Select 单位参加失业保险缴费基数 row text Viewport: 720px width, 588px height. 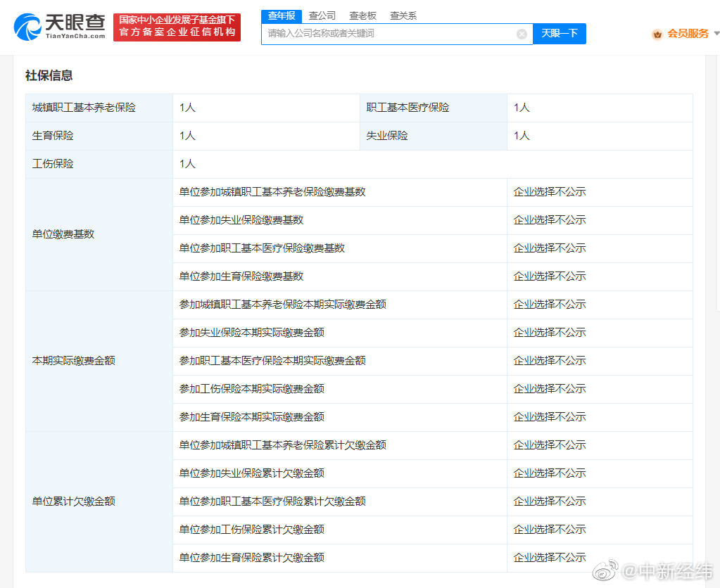coord(241,220)
